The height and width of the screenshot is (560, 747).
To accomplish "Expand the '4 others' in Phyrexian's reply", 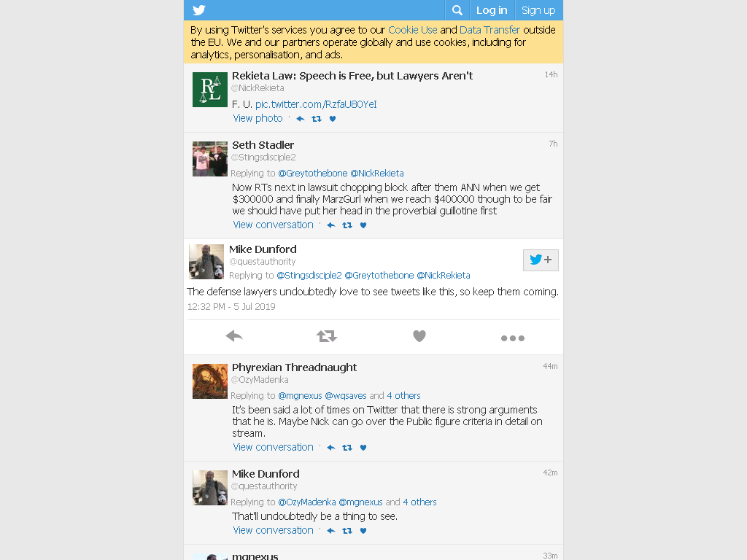I will (x=403, y=396).
